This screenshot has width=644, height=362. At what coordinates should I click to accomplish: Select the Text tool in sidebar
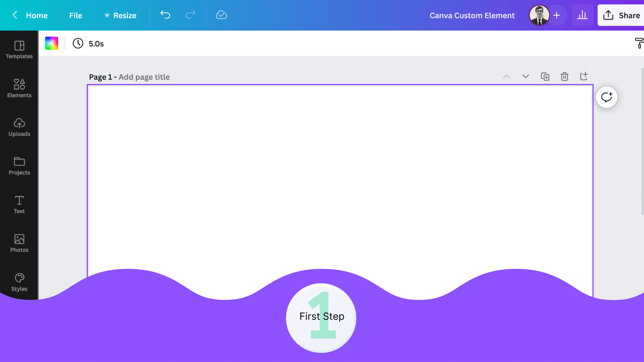[x=19, y=204]
